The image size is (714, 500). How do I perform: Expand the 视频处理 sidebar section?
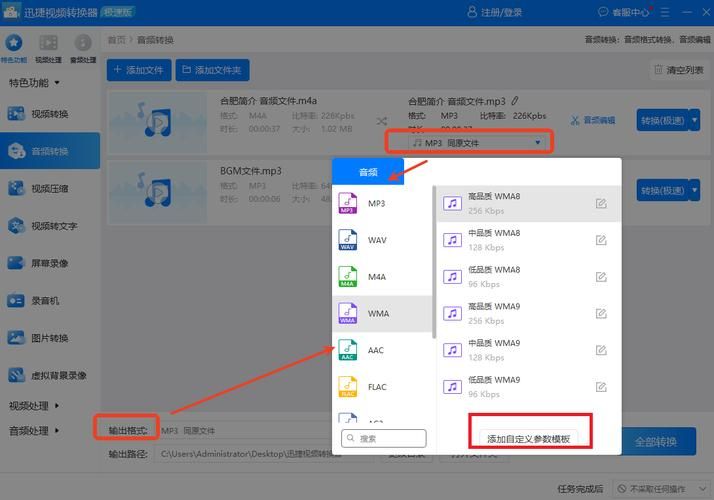tap(34, 405)
